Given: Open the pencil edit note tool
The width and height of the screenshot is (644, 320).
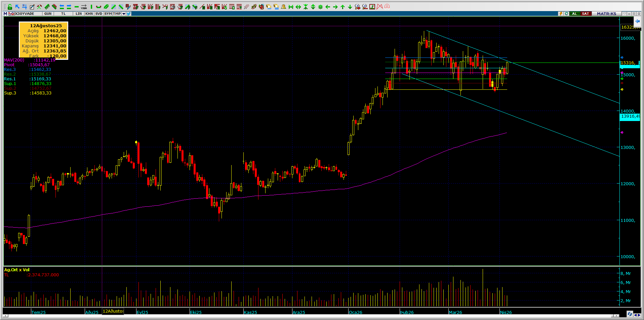Looking at the screenshot, I should pyautogui.click(x=32, y=7).
